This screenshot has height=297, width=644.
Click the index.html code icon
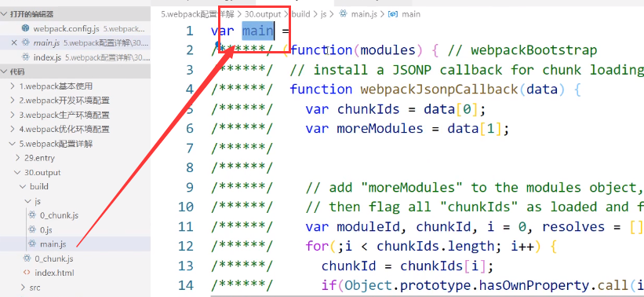(27, 273)
